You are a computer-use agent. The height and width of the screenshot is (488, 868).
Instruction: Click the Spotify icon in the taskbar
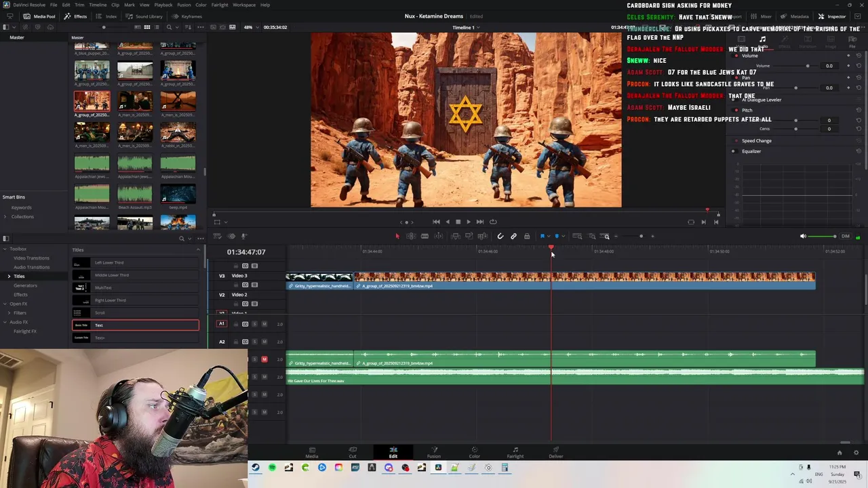[272, 468]
